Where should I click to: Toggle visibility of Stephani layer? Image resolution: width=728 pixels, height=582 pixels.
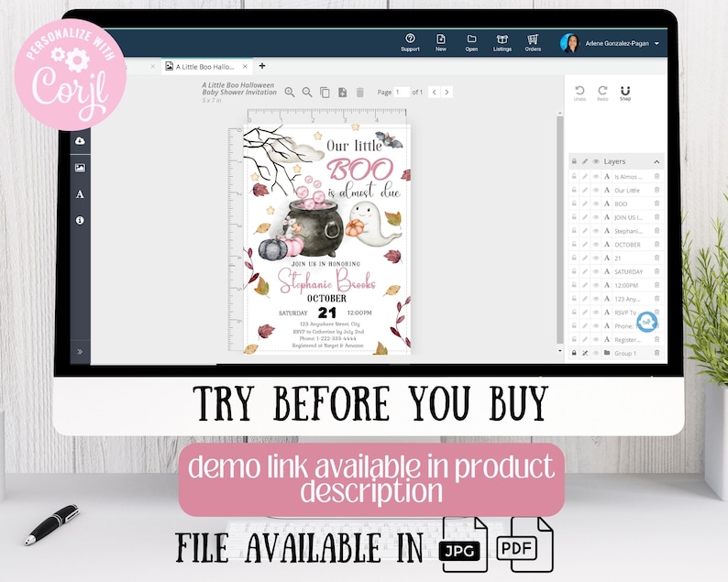(x=596, y=231)
